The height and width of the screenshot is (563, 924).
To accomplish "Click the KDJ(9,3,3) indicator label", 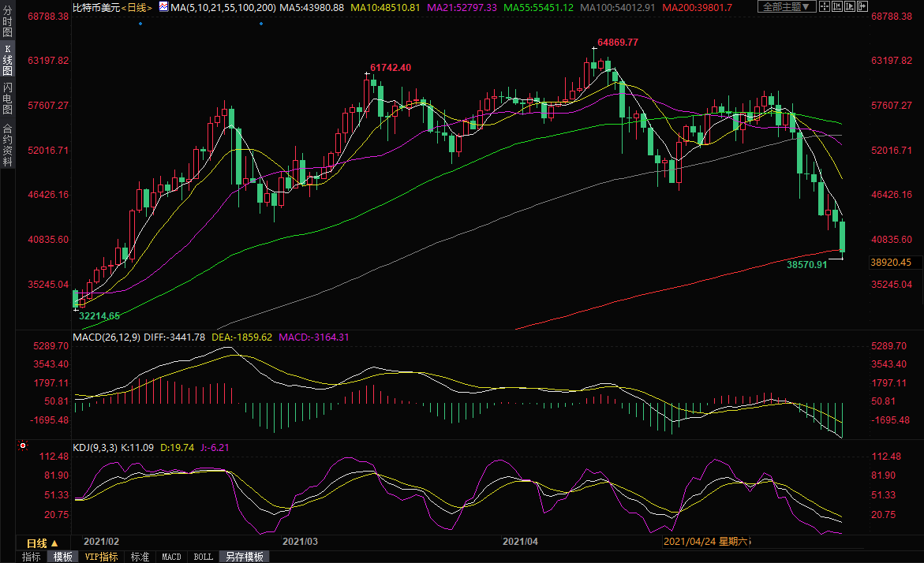I will click(x=95, y=448).
